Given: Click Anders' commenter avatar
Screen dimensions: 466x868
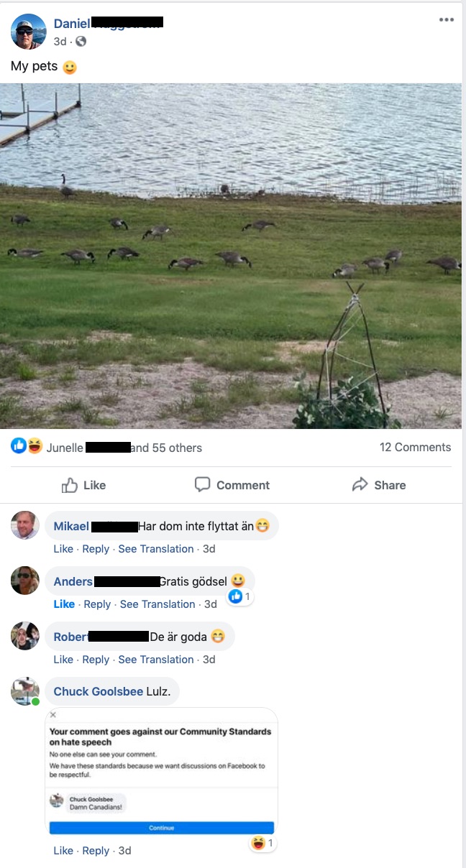Looking at the screenshot, I should point(25,581).
